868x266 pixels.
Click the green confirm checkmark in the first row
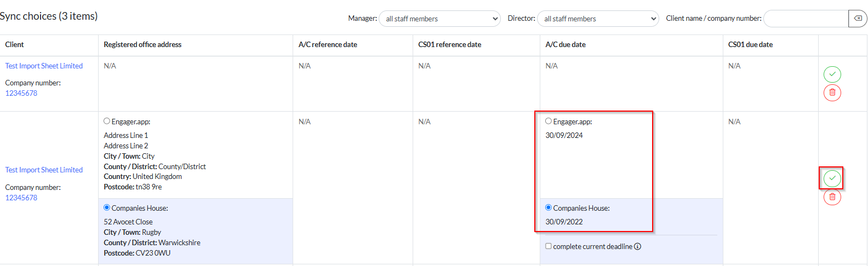coord(832,74)
